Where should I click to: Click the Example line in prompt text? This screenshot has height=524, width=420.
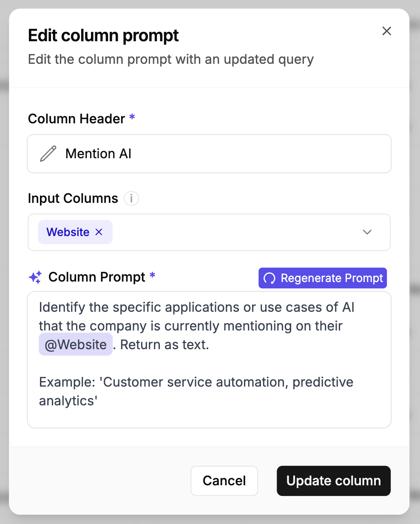[196, 382]
